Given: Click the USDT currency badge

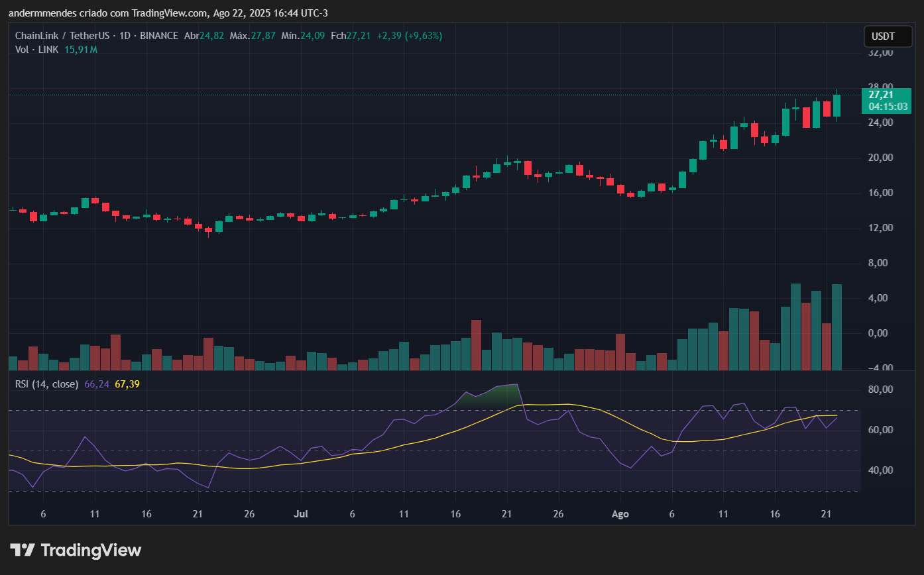Looking at the screenshot, I should (887, 36).
